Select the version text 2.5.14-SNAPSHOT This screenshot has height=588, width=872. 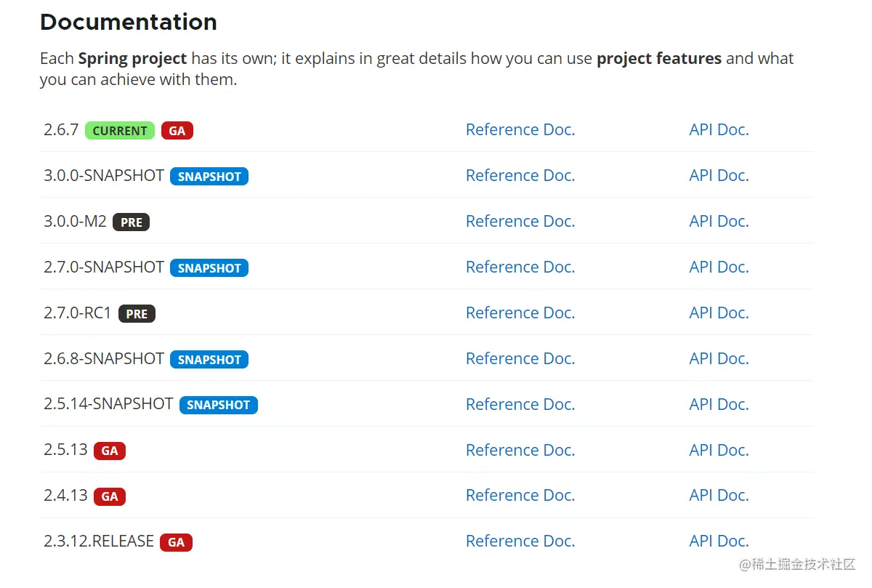(x=109, y=404)
